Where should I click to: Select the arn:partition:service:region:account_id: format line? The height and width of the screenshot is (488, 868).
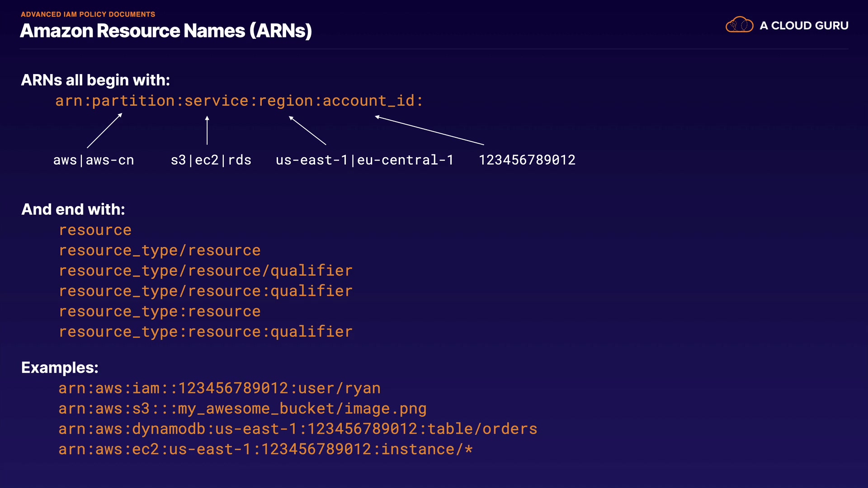pos(239,101)
